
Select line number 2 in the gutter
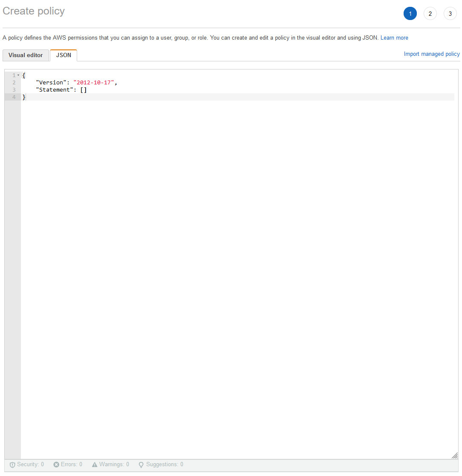(14, 83)
